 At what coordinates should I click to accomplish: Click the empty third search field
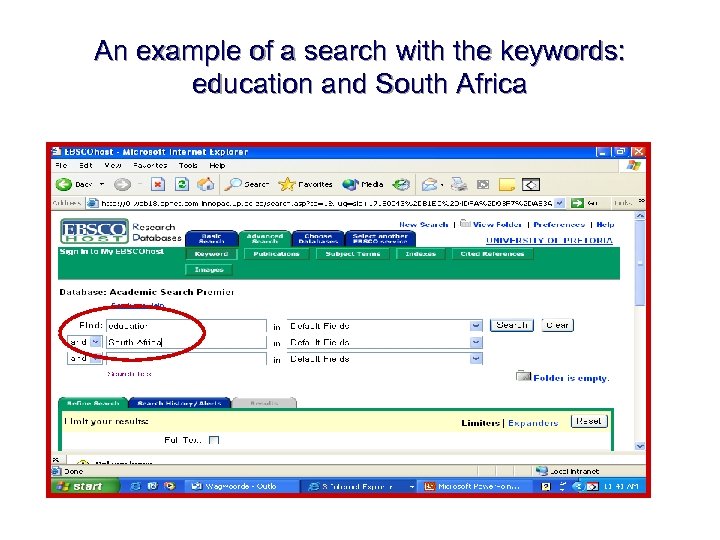point(186,359)
